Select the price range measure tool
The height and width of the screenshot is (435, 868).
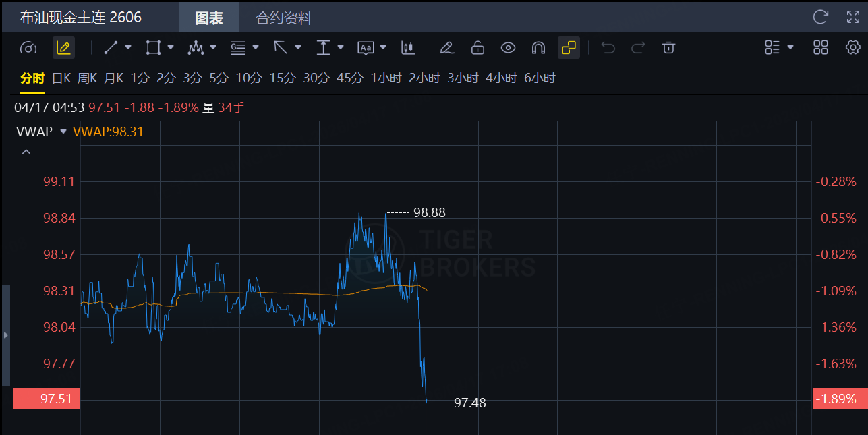(323, 48)
